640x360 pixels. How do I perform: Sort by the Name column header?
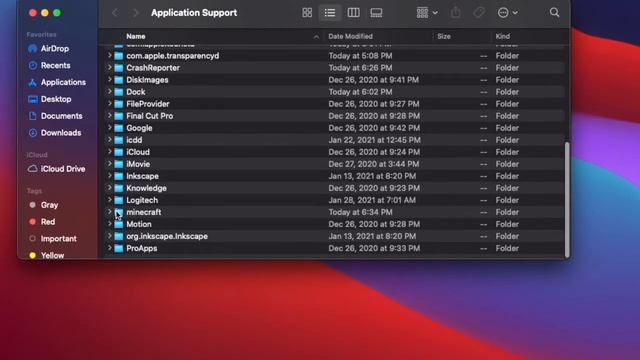point(136,36)
